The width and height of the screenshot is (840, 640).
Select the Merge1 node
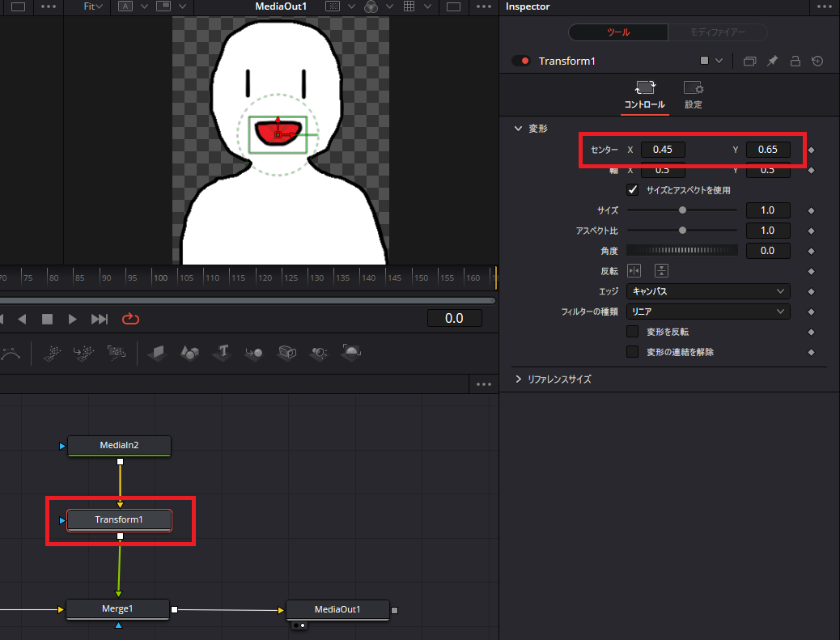[117, 609]
